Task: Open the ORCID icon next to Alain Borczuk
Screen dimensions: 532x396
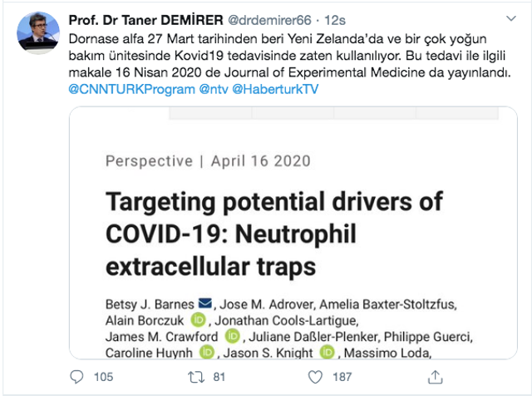Action: 199,319
